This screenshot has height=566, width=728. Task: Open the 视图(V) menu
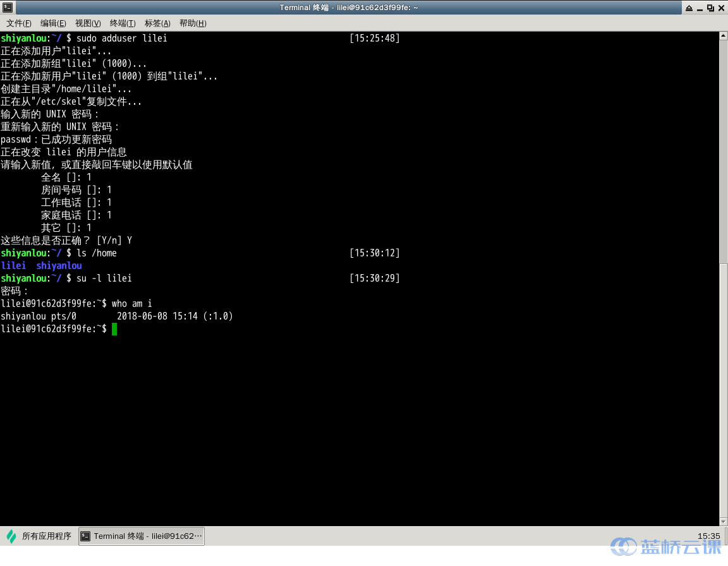[88, 23]
